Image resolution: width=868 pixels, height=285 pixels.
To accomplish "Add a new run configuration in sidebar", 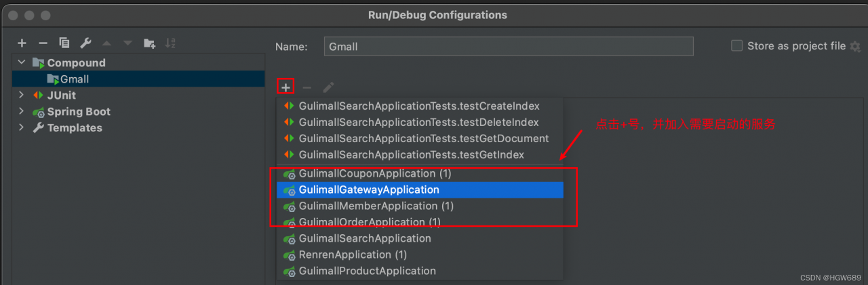I will (22, 43).
